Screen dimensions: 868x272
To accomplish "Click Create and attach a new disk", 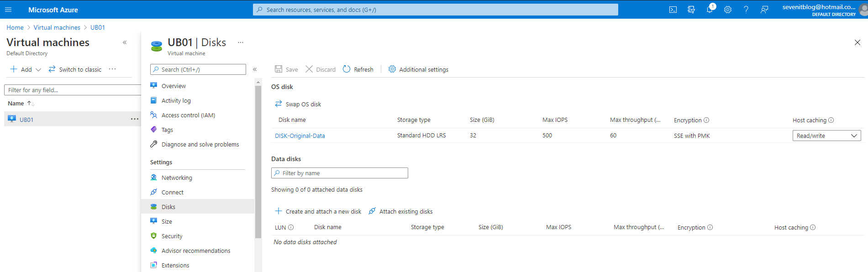I will point(318,211).
